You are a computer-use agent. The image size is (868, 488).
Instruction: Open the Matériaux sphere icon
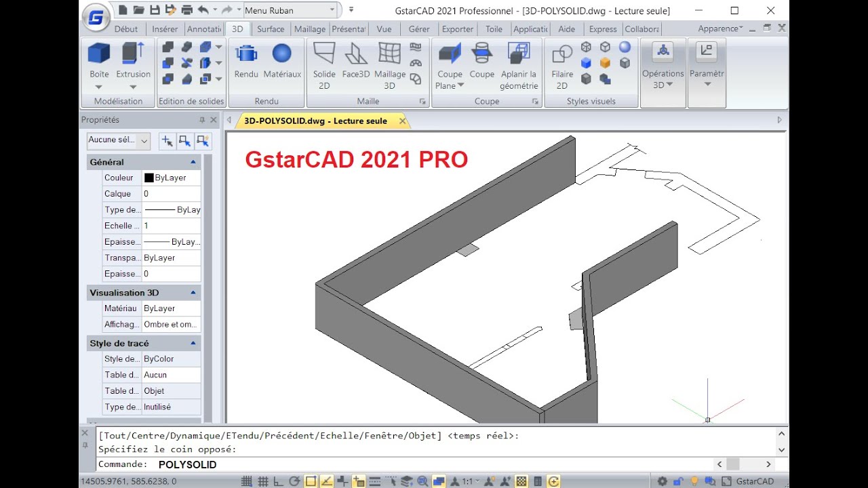281,54
